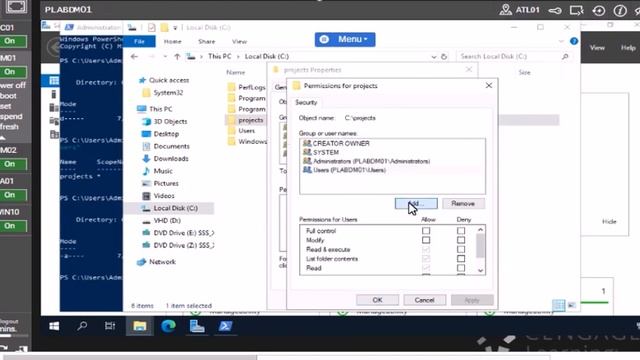Deny Read & execute for Users
640x360 pixels.
point(461,249)
